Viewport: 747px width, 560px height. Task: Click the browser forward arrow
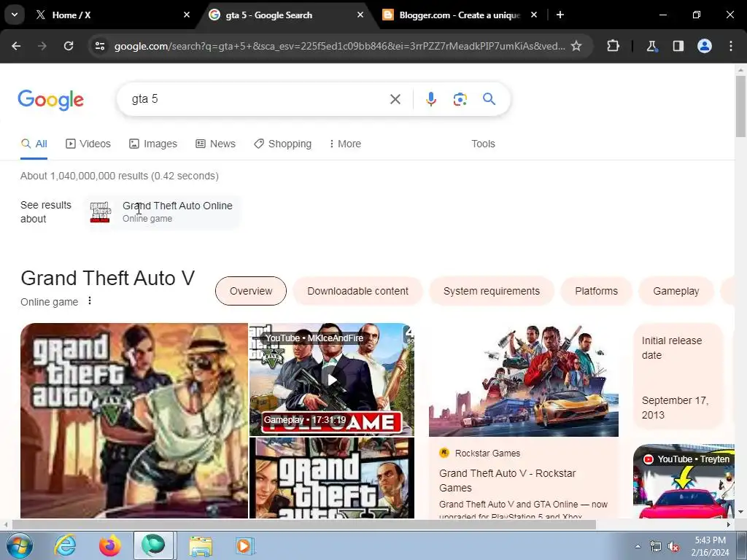tap(42, 46)
